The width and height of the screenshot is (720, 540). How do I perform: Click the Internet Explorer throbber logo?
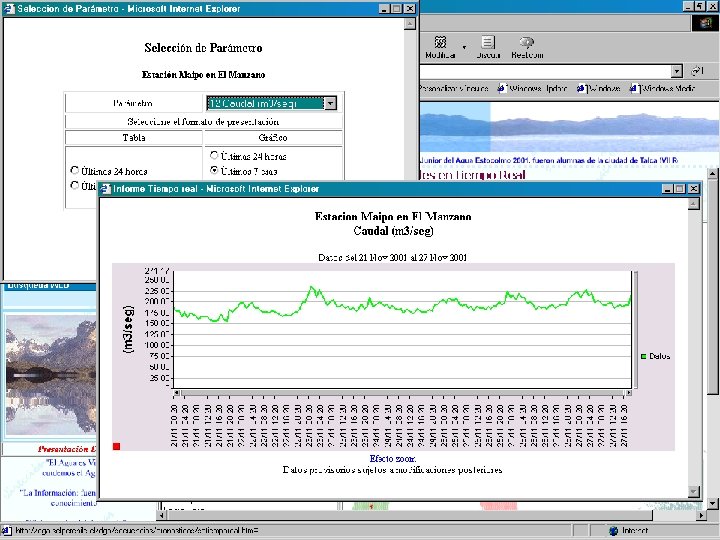point(706,23)
